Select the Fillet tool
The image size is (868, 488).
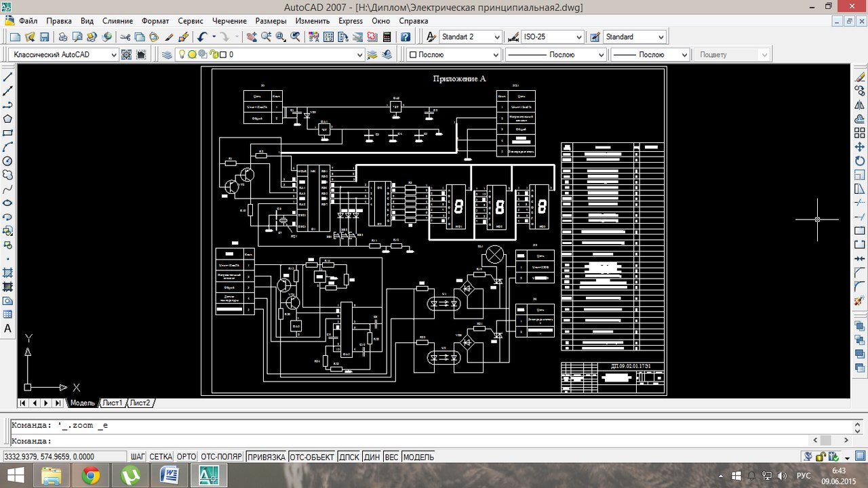(860, 287)
